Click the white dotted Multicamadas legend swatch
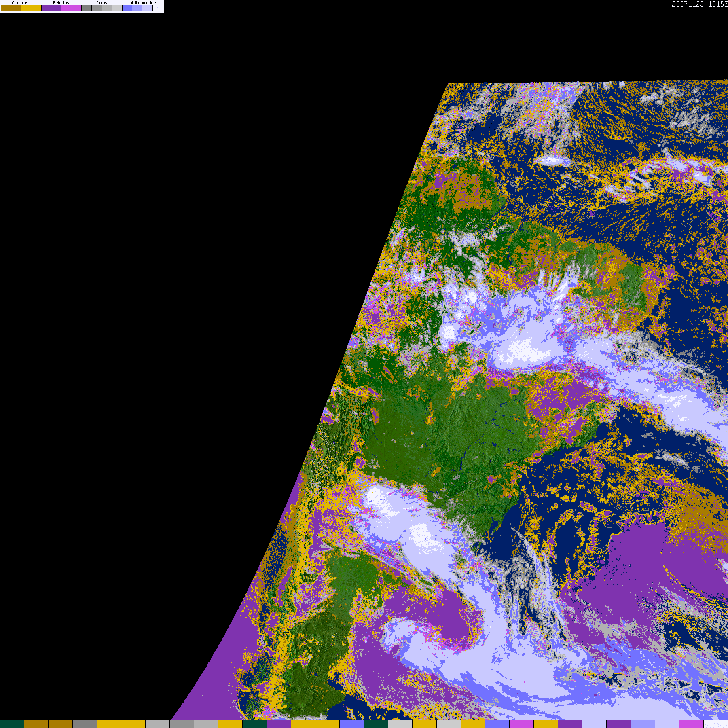The width and height of the screenshot is (728, 728). [x=158, y=8]
